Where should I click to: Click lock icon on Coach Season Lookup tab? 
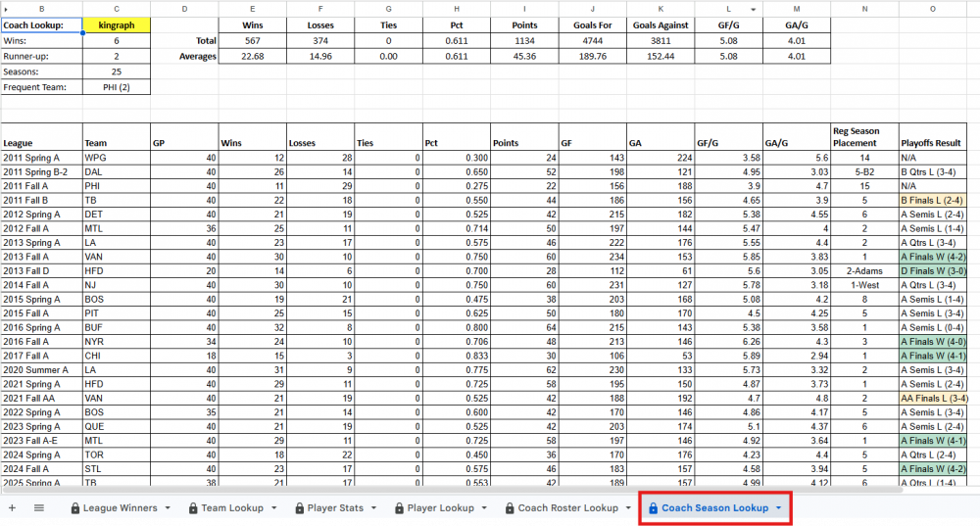coord(653,508)
